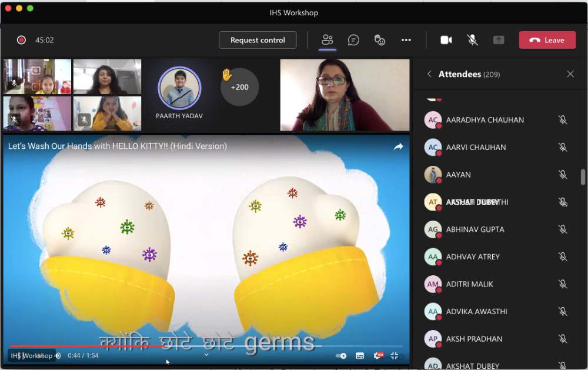The width and height of the screenshot is (588, 370).
Task: Click ADVIKA AWASTHI's AA avatar
Action: [x=433, y=312]
